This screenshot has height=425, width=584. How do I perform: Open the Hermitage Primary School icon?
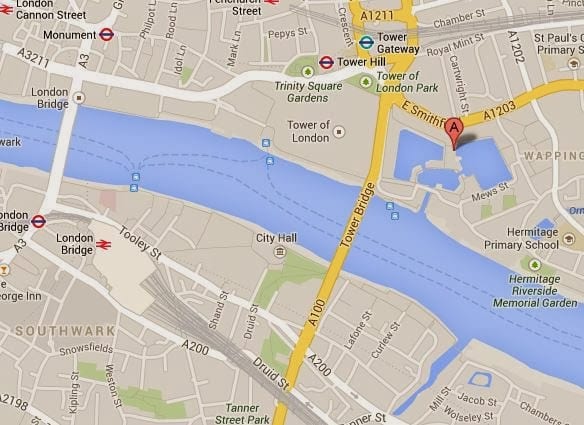[x=568, y=239]
